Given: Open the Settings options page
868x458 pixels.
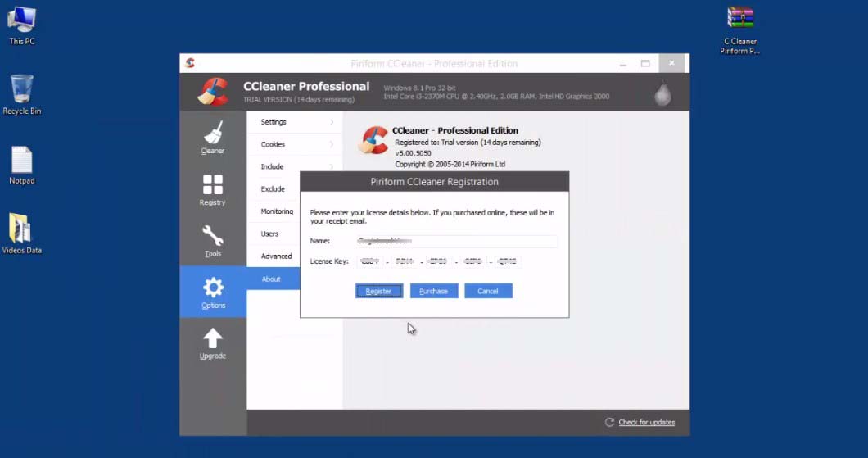Looking at the screenshot, I should (295, 122).
